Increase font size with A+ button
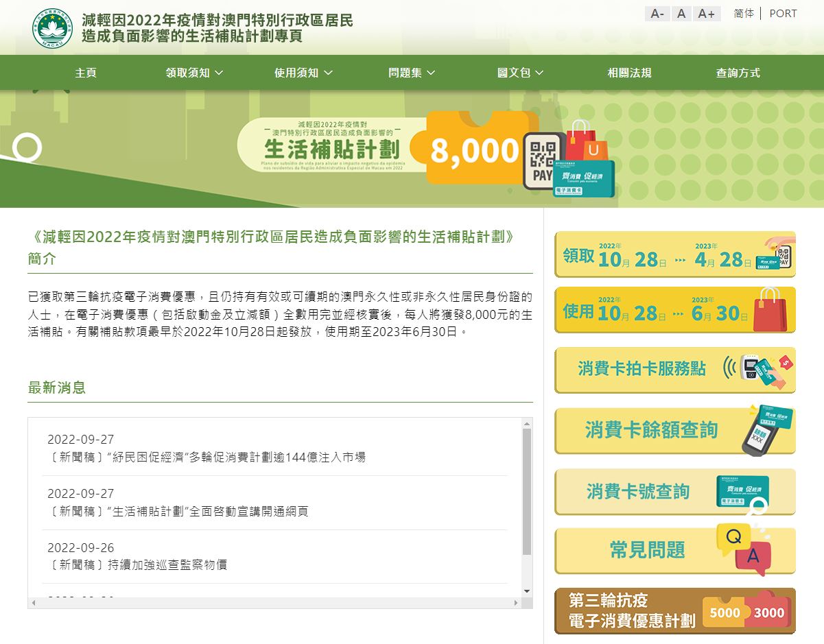 [707, 14]
